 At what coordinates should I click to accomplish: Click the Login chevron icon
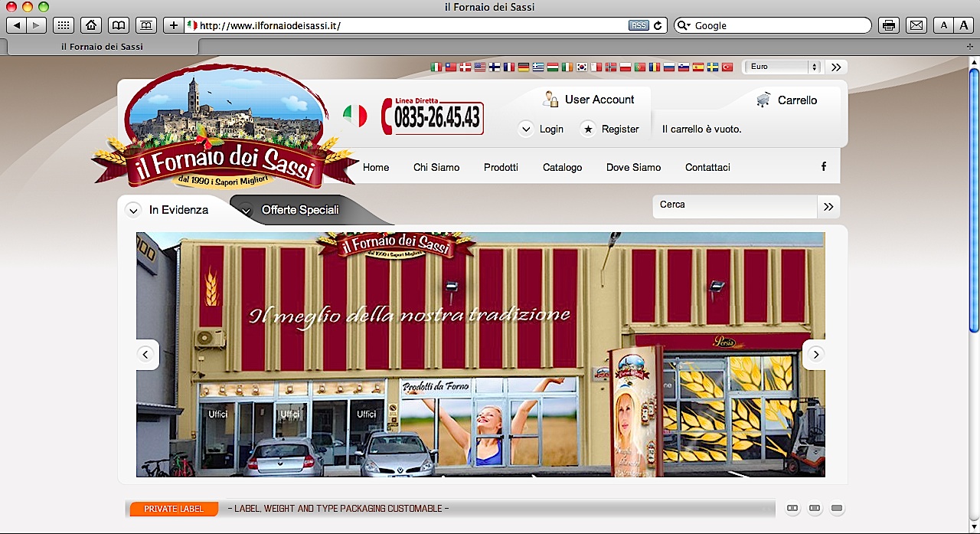tap(526, 129)
